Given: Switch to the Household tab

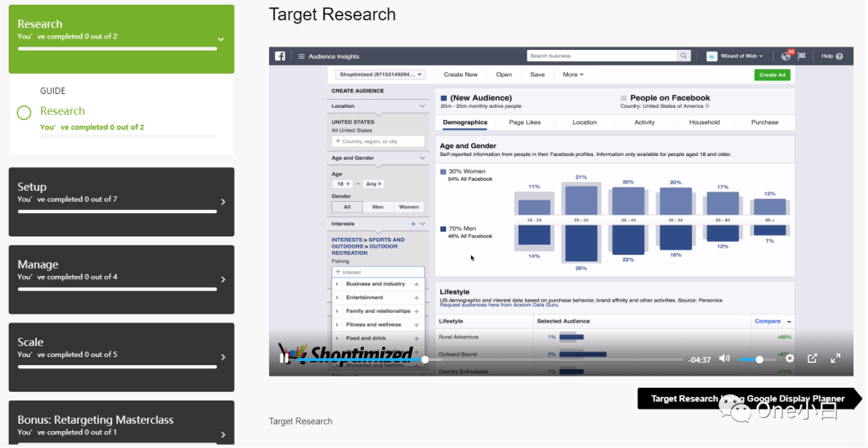Looking at the screenshot, I should (704, 122).
